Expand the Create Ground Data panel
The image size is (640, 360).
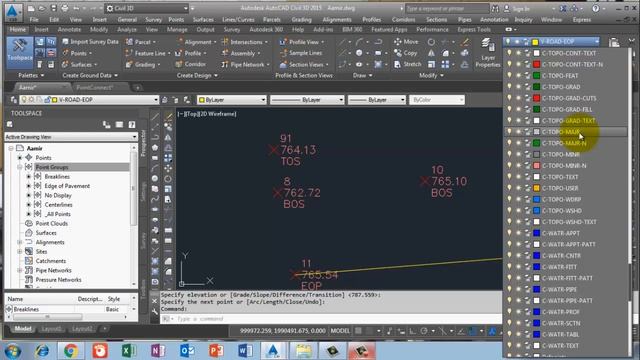(90, 76)
